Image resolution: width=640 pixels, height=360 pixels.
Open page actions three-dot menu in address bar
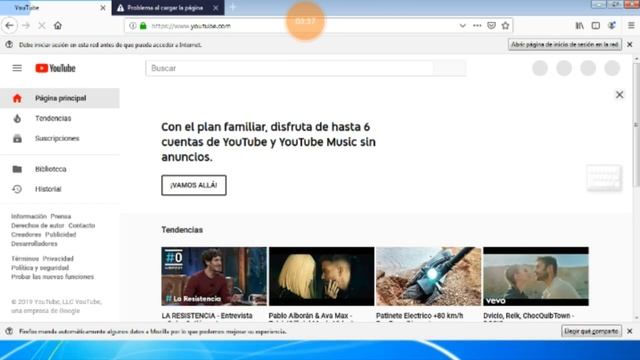pyautogui.click(x=477, y=26)
